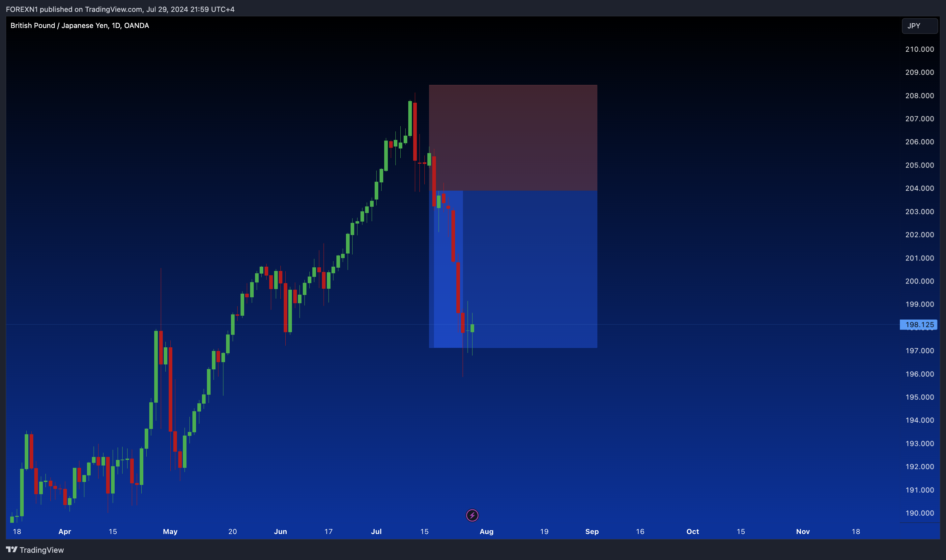Image resolution: width=946 pixels, height=560 pixels.
Task: Click the 204.000 price axis label
Action: [x=920, y=188]
